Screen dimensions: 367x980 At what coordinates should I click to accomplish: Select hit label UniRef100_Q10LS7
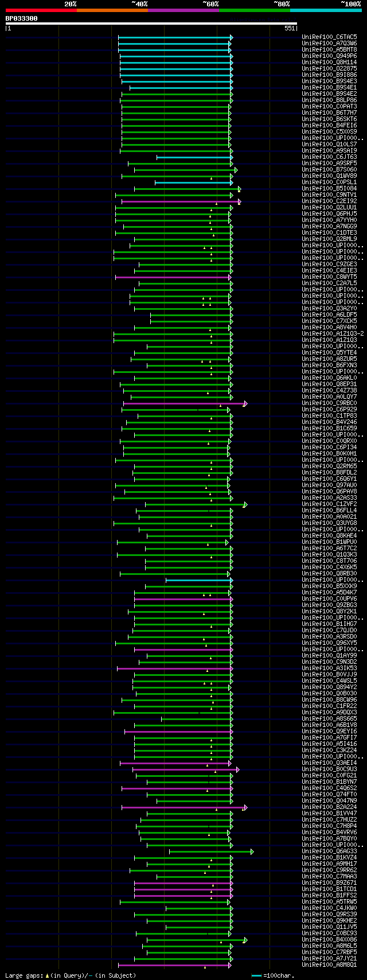[329, 145]
